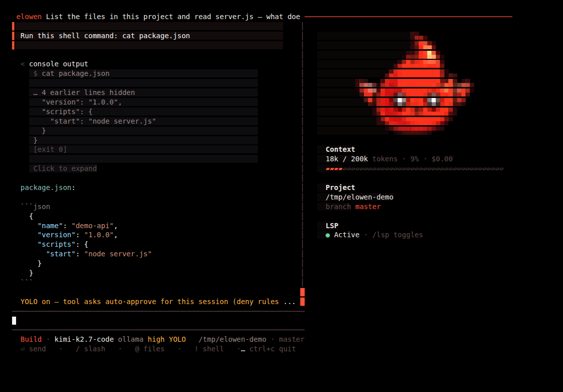This screenshot has height=392, width=563.
Task: Click the "ollama" provider label
Action: [131, 339]
